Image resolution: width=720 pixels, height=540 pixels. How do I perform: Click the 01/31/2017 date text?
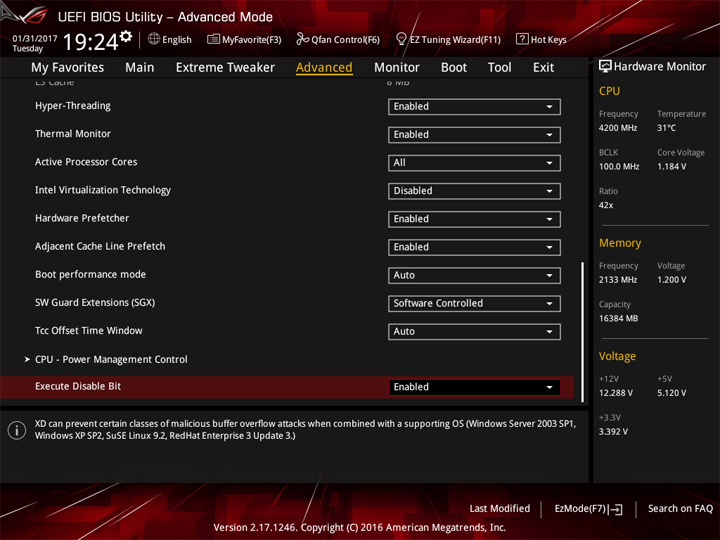[35, 39]
